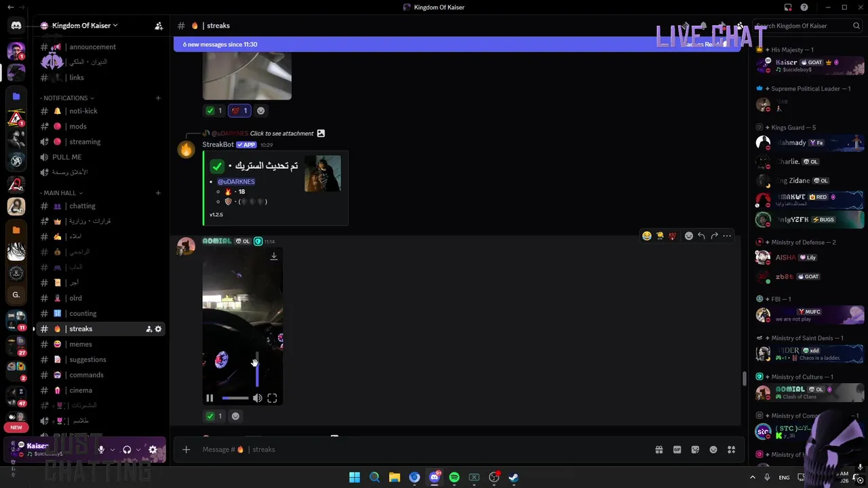Viewport: 868px width, 488px height.
Task: Join the PULL ME voice channel
Action: [x=100, y=157]
